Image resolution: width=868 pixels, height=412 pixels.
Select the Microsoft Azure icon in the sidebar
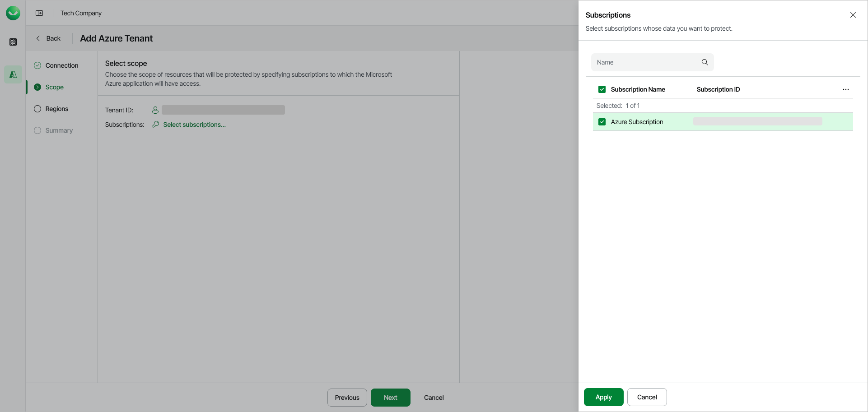click(13, 74)
